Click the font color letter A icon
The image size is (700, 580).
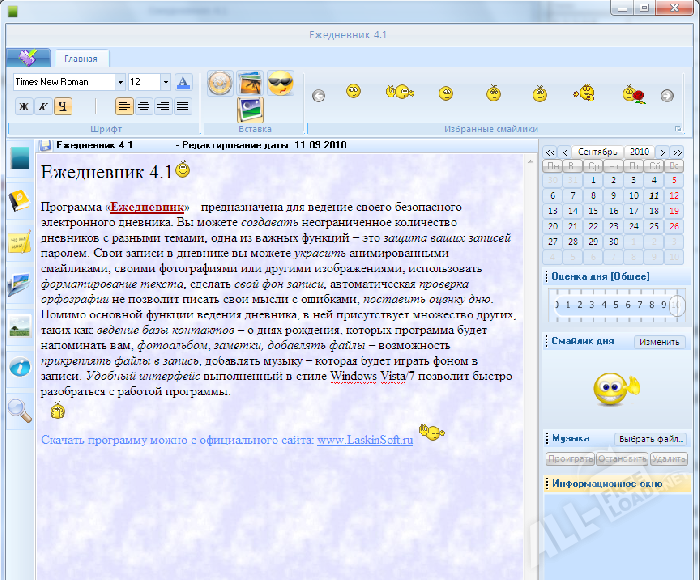point(183,82)
